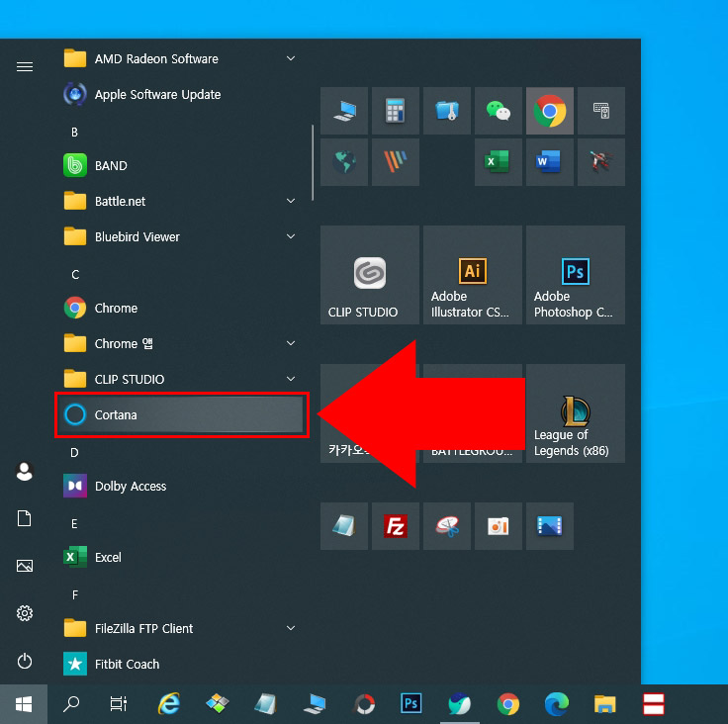The height and width of the screenshot is (724, 728).
Task: Click the app list scrollbar
Action: click(313, 162)
